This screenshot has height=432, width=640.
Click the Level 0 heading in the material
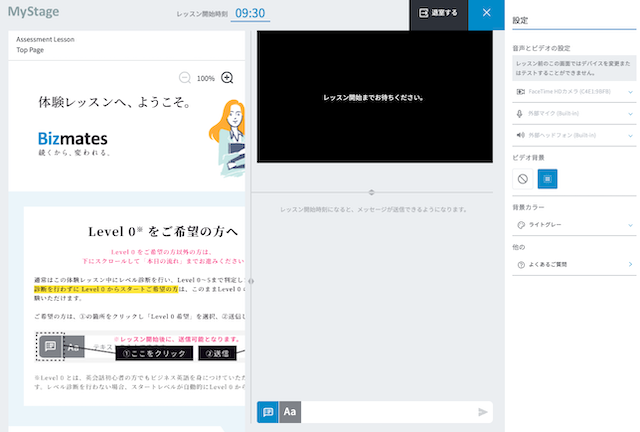(x=163, y=232)
